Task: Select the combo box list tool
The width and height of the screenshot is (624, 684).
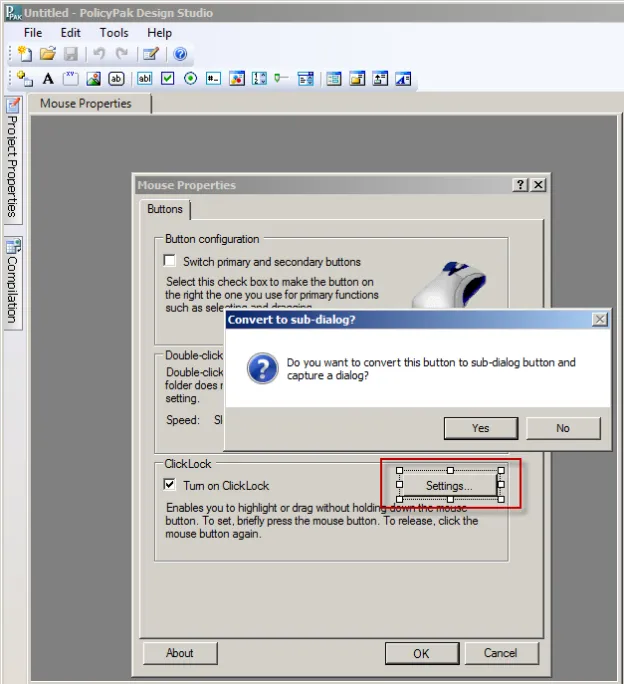Action: (305, 79)
